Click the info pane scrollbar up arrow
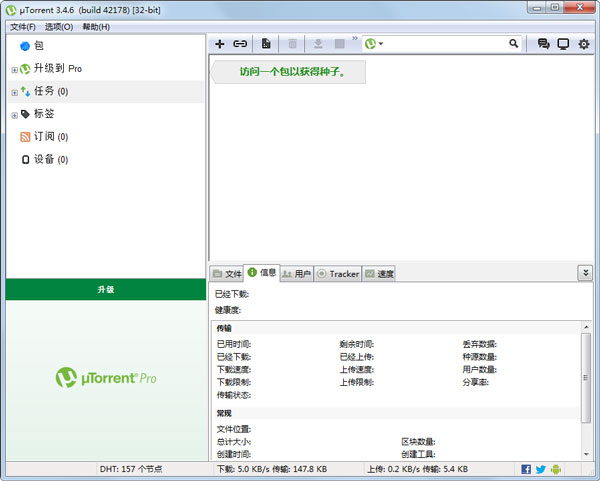Image resolution: width=600 pixels, height=481 pixels. click(x=586, y=327)
